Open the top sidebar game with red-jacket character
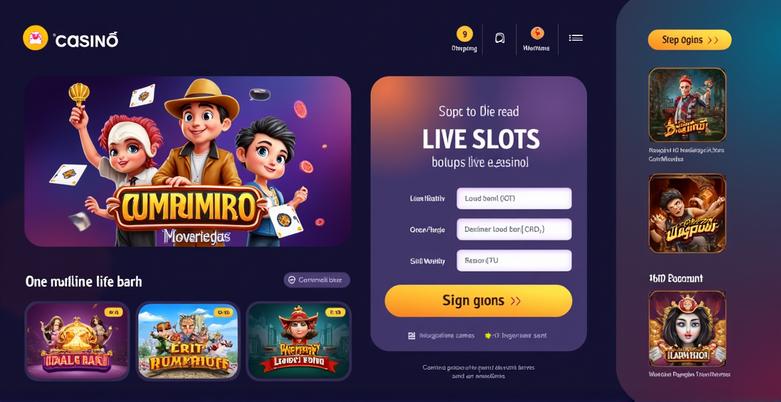Image resolution: width=781 pixels, height=402 pixels. [x=687, y=105]
